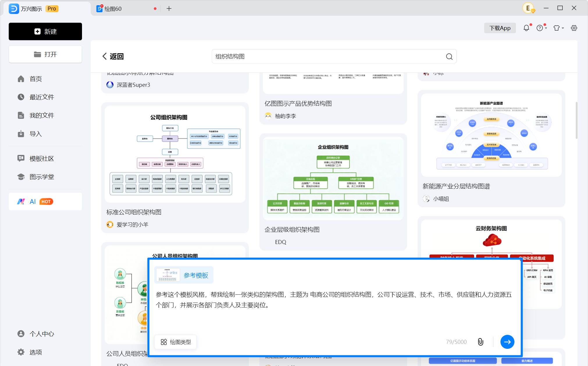The width and height of the screenshot is (588, 366).
Task: Click the user icon beside 个人中心
Action: [21, 334]
